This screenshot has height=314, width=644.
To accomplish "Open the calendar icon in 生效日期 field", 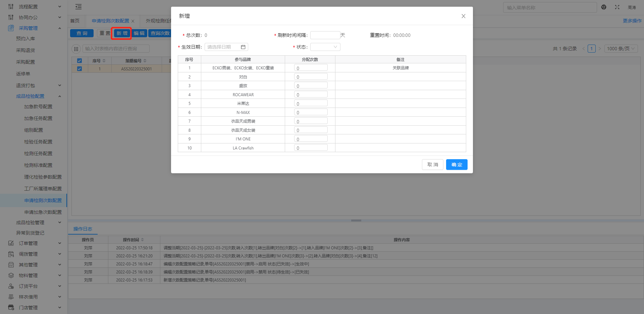I will coord(243,47).
